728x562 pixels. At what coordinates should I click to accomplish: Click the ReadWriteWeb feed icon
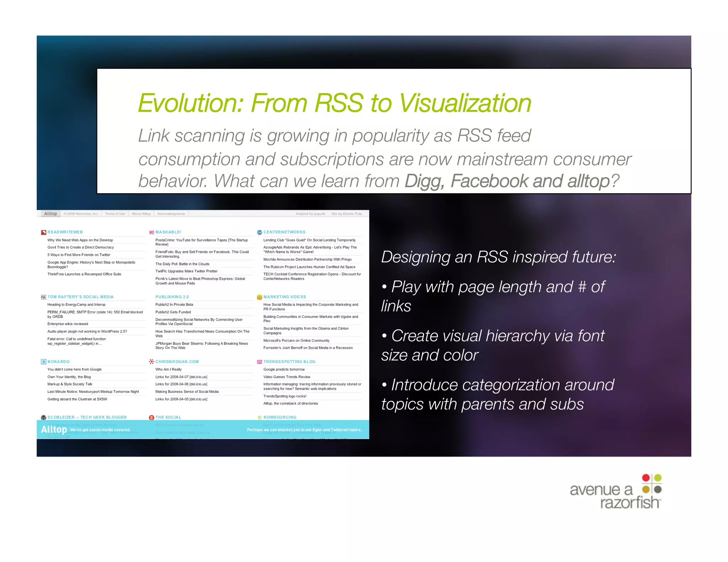43,232
